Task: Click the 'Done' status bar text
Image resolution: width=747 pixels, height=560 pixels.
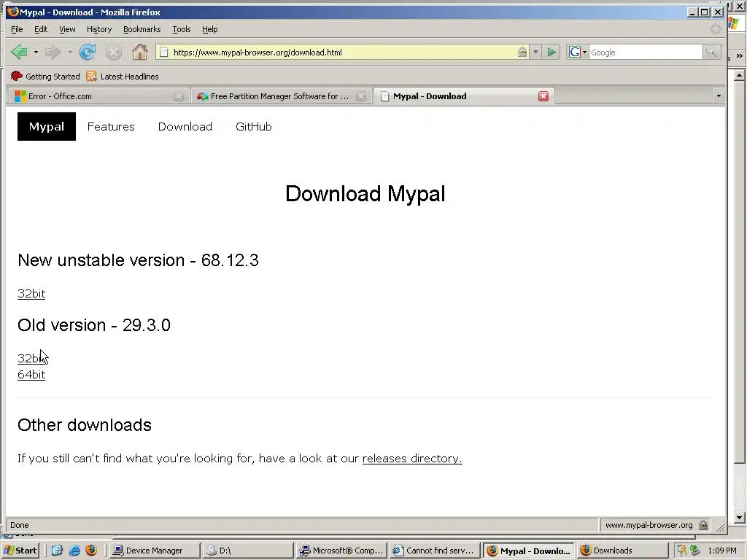Action: point(20,525)
